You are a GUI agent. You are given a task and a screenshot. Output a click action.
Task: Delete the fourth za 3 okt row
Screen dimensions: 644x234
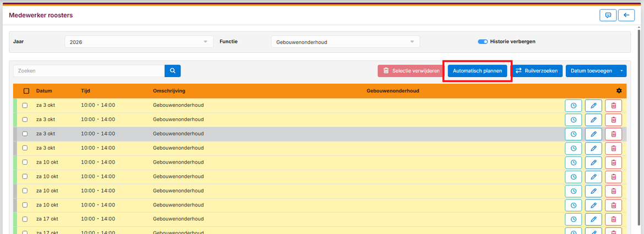pyautogui.click(x=614, y=148)
